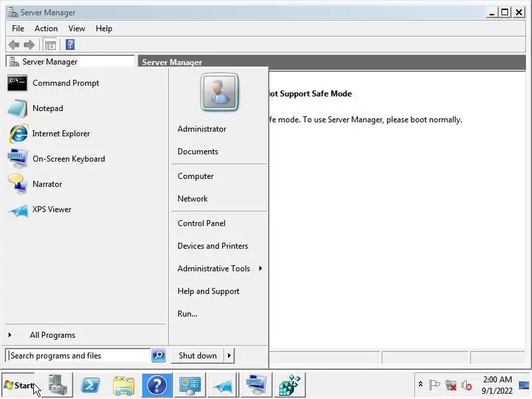Open Computer from Start menu
This screenshot has width=532, height=399.
click(x=196, y=176)
